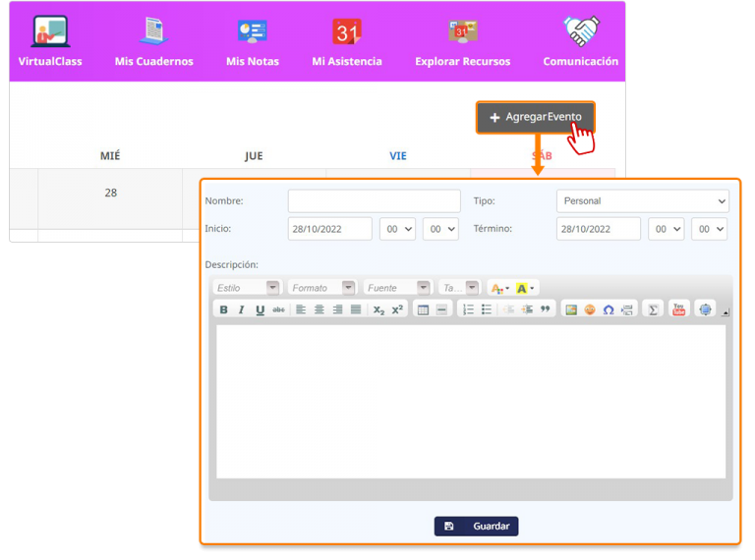Open Mi Asistencia

pyautogui.click(x=347, y=42)
